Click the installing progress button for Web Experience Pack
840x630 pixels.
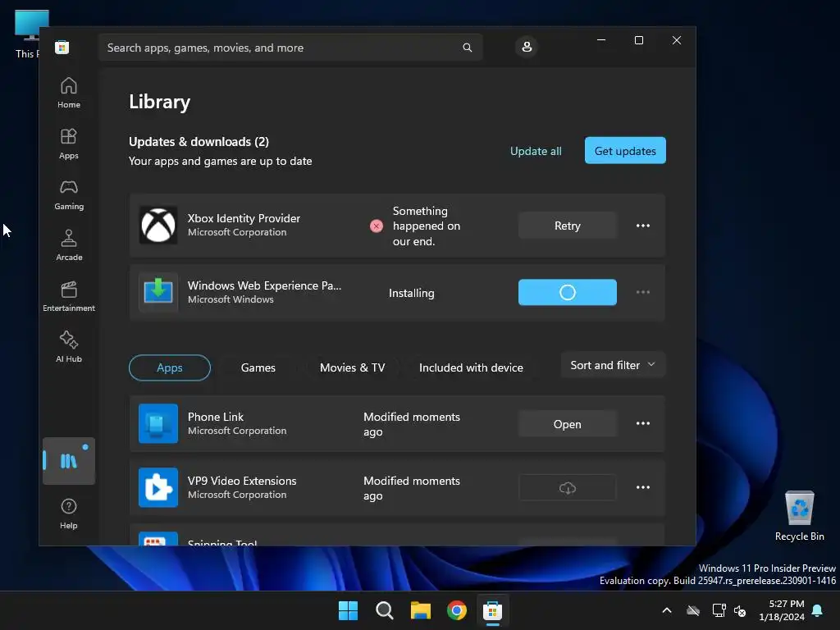point(568,293)
